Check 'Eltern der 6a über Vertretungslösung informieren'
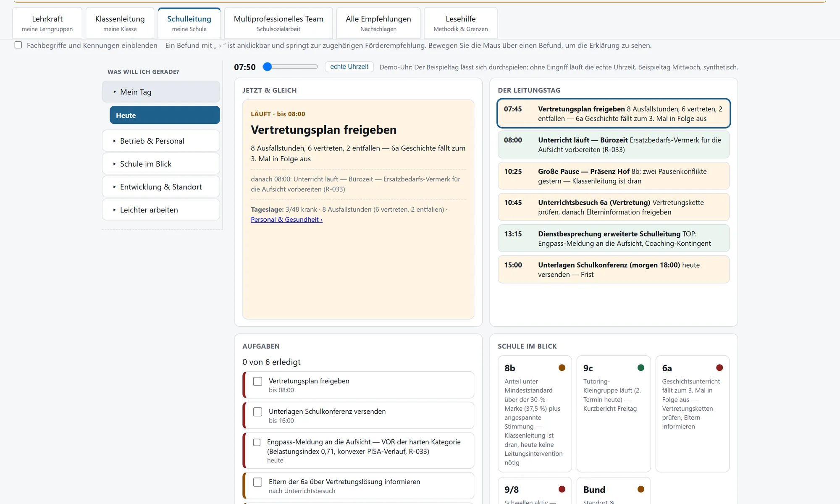Image resolution: width=840 pixels, height=504 pixels. coord(257,482)
